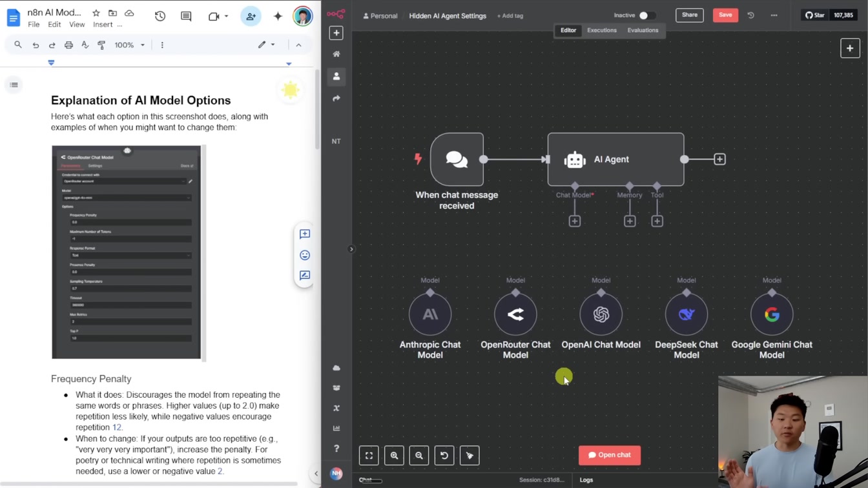Open citation link 12 in the Frequency Penalty text
Viewport: 868px width, 488px height.
117,427
